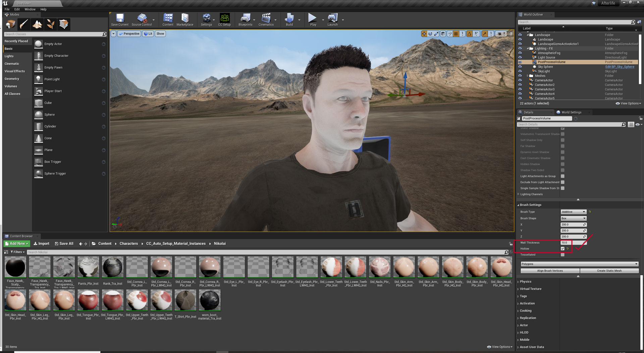This screenshot has width=644, height=353.
Task: Toggle visibility of Sky Sphere in outliner
Action: (520, 67)
